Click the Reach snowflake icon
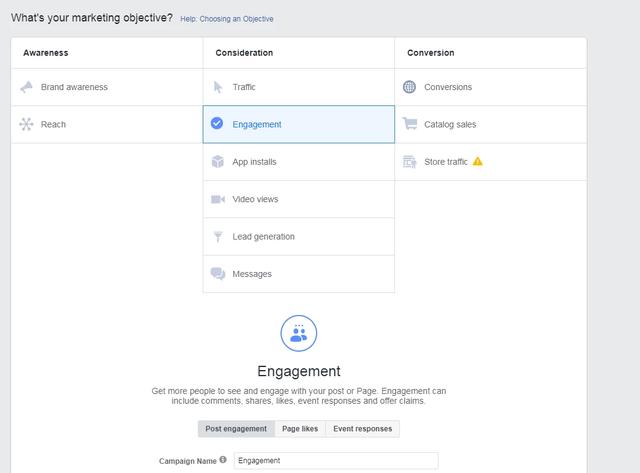 coord(26,124)
